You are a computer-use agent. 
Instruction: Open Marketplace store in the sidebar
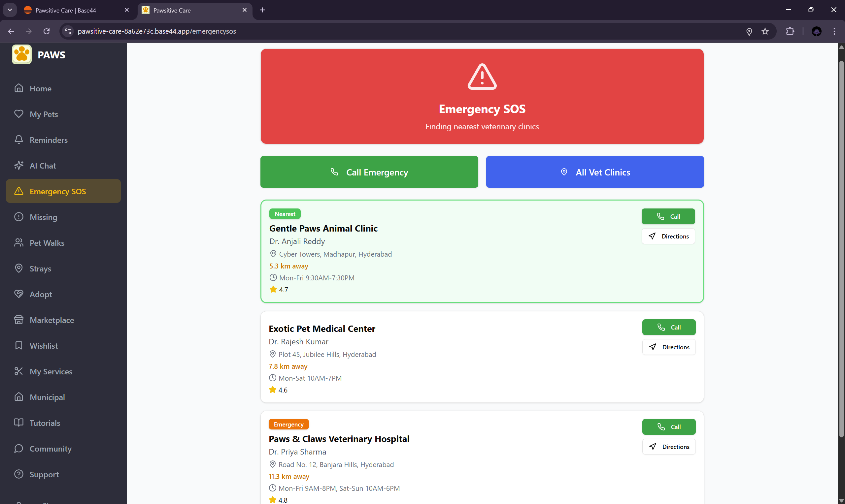pyautogui.click(x=19, y=320)
